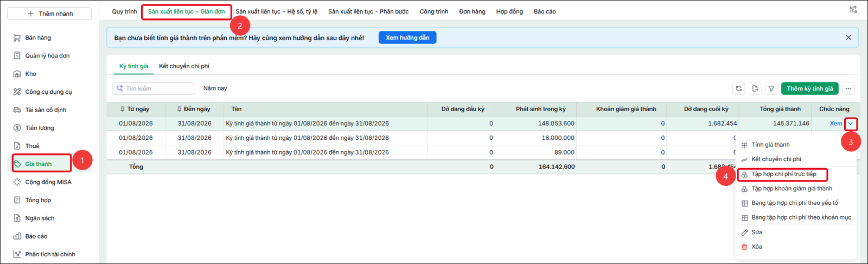The image size is (868, 264).
Task: Open Sản xuất liên tục - Giản đơn tab
Action: click(186, 11)
